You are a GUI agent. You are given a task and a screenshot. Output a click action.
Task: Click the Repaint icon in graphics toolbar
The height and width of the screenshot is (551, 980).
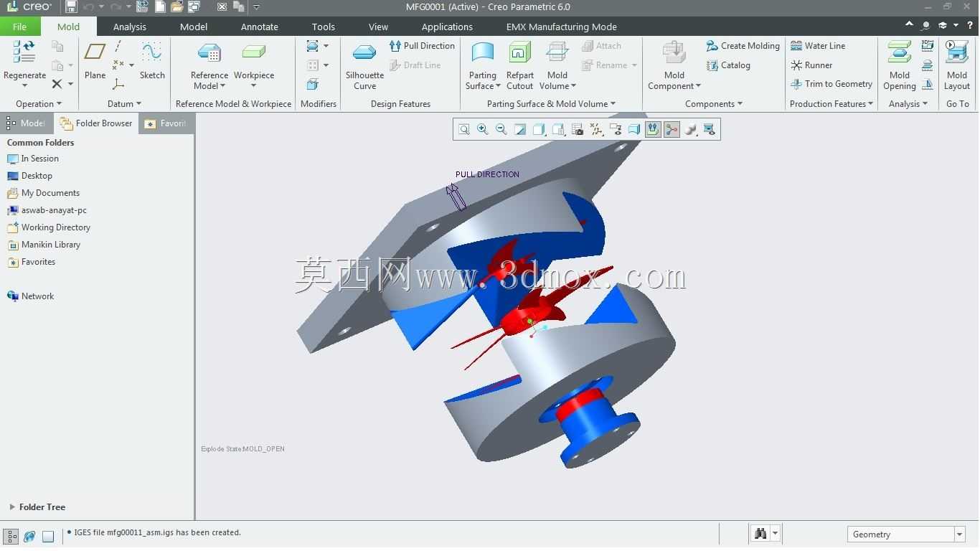click(521, 130)
